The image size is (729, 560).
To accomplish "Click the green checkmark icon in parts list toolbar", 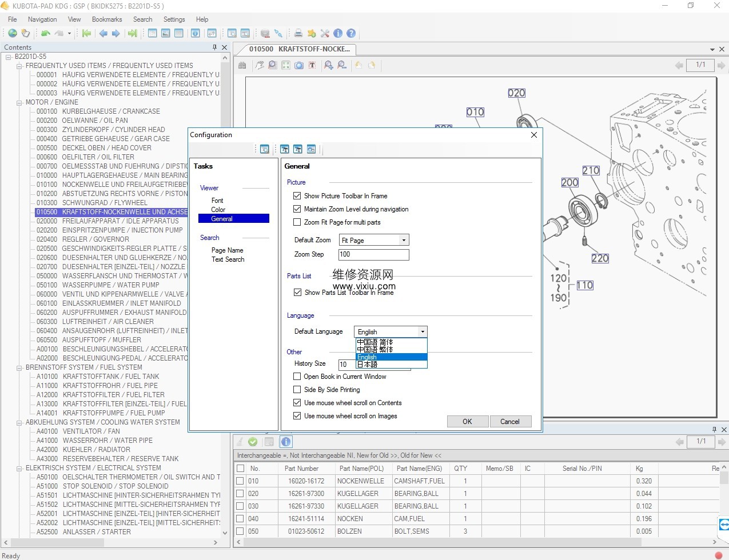I will tap(253, 441).
